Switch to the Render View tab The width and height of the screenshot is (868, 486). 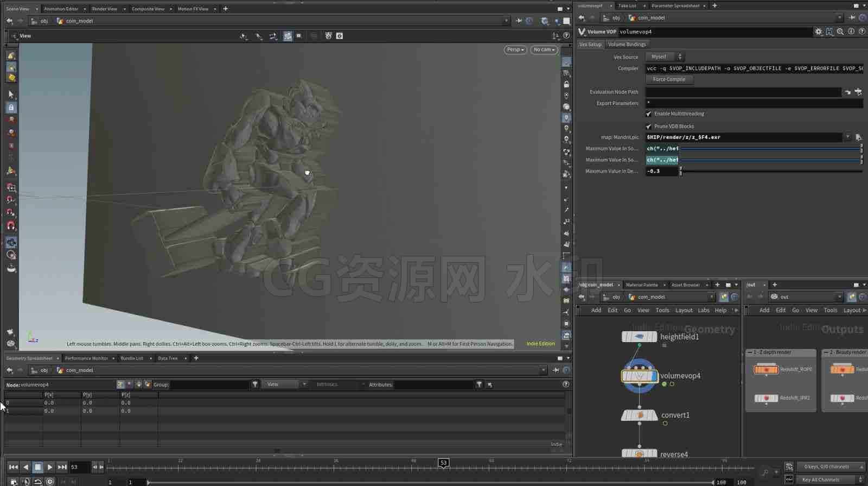(x=105, y=9)
